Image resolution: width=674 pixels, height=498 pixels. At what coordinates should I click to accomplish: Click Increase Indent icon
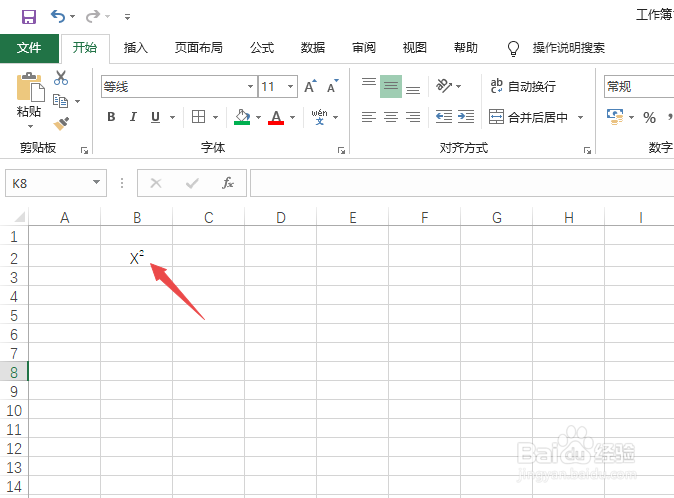pos(466,117)
